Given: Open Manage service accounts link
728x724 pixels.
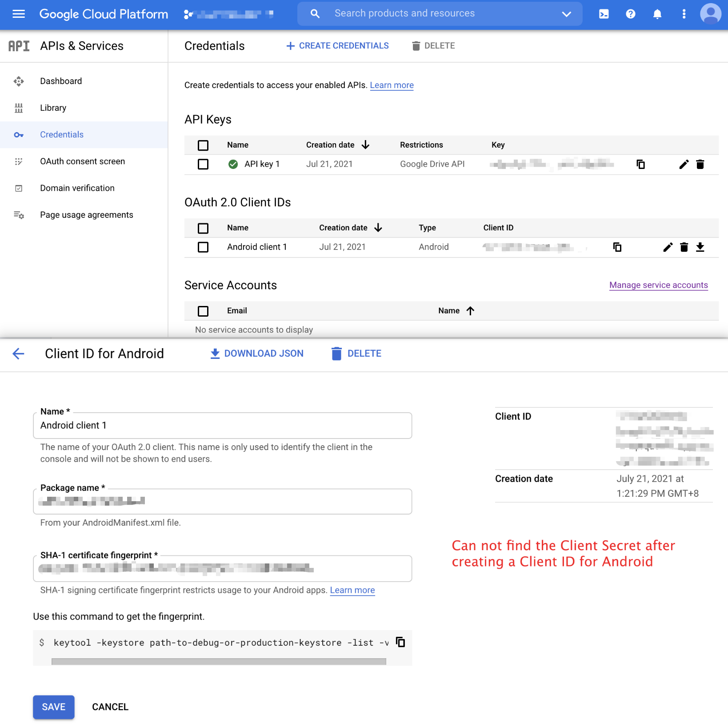Looking at the screenshot, I should 658,285.
